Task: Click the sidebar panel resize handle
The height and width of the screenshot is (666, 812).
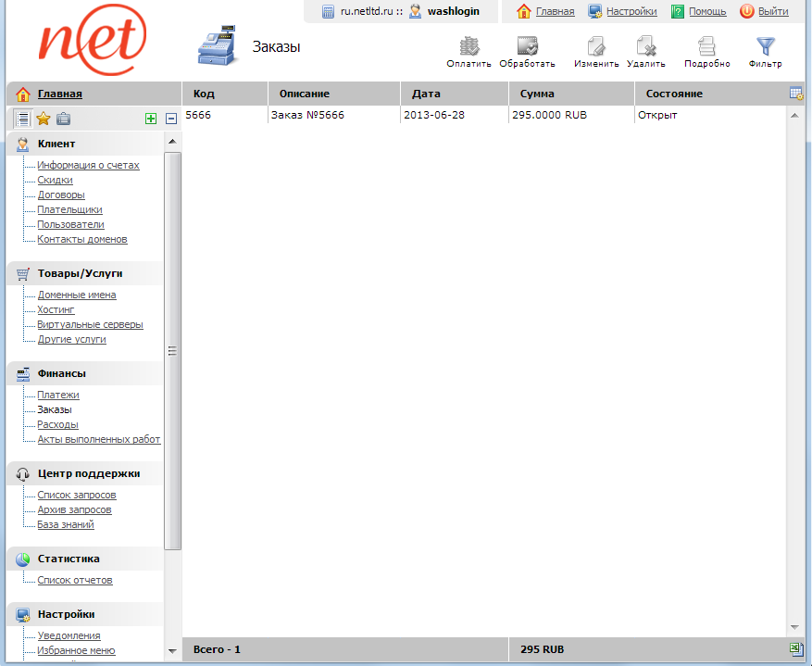Action: pyautogui.click(x=171, y=351)
